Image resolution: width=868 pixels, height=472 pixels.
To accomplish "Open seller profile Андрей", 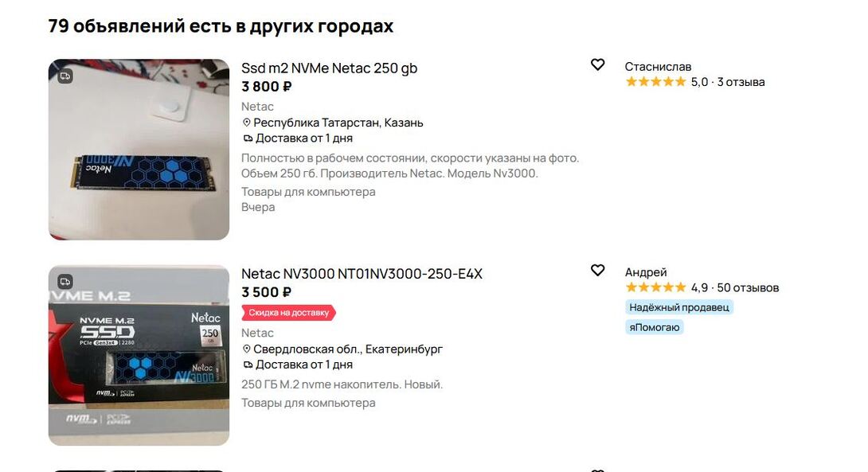I will pos(646,272).
